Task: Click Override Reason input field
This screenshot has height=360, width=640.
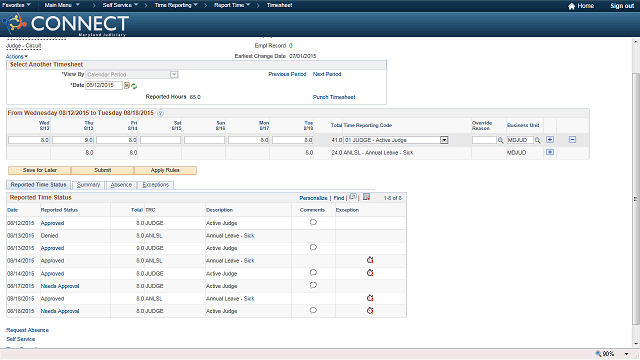Action: coord(484,140)
